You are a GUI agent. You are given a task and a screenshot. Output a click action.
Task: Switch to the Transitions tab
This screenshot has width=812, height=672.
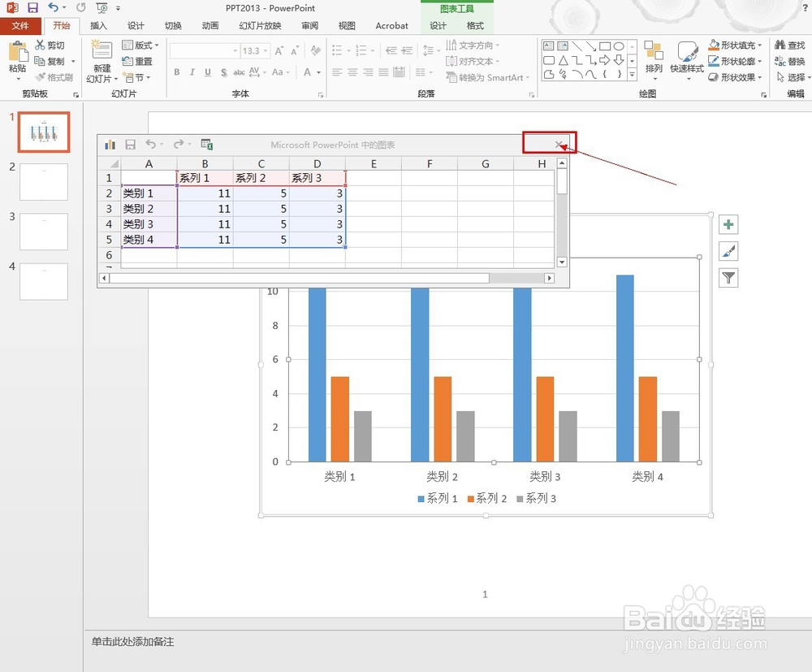tap(173, 25)
